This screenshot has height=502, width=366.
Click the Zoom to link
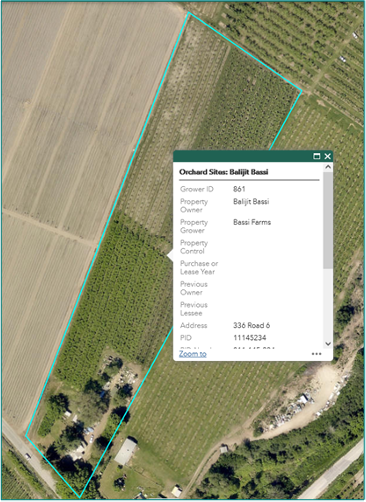coord(193,354)
